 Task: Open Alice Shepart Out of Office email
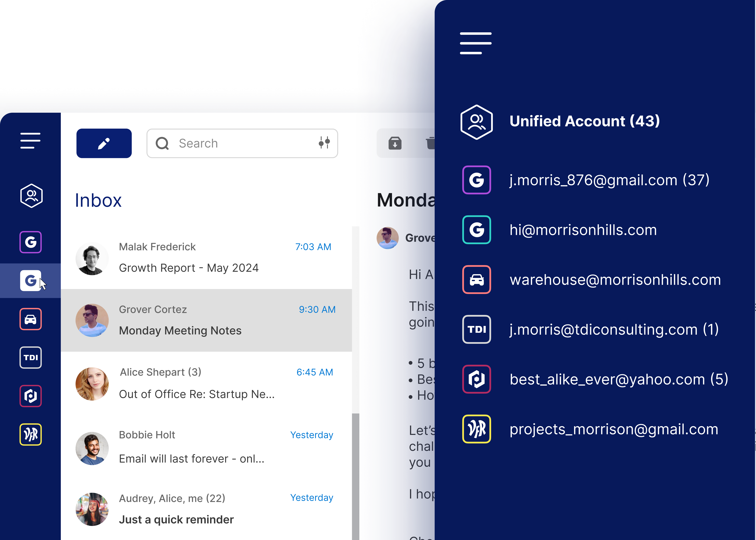coord(206,383)
